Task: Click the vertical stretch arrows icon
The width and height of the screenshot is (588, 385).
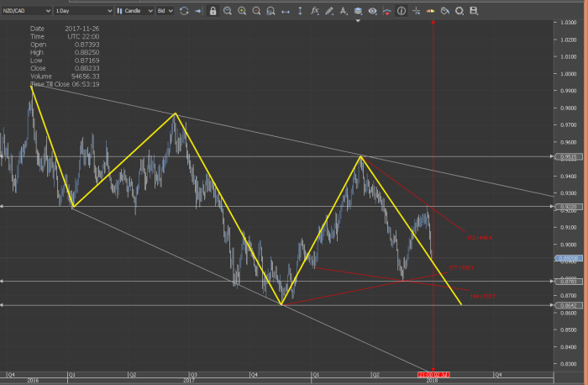Action: 300,11
